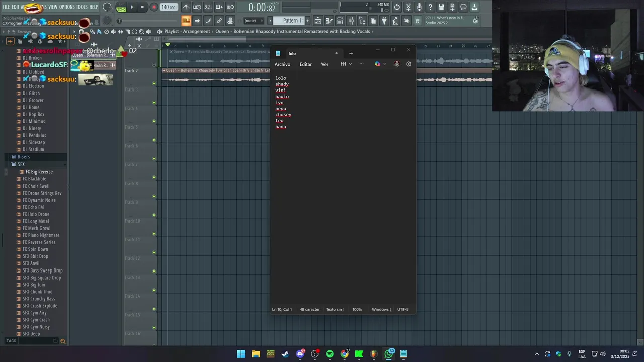Open Windows Start menu
The height and width of the screenshot is (362, 644).
[241, 354]
